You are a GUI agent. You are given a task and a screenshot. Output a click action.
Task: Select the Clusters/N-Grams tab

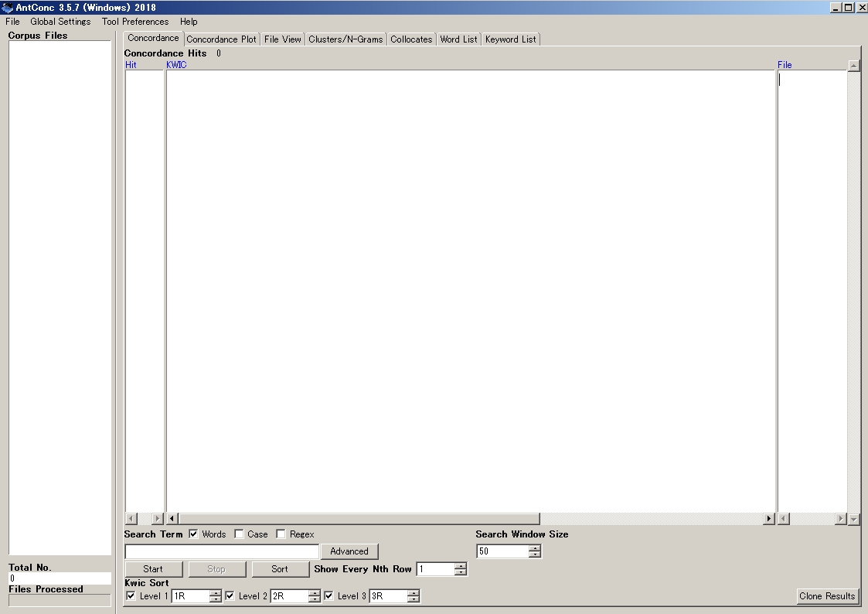345,39
